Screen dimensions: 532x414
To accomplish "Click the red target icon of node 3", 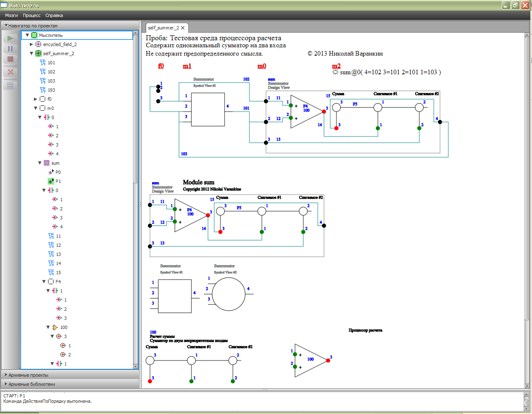I will click(x=59, y=336).
